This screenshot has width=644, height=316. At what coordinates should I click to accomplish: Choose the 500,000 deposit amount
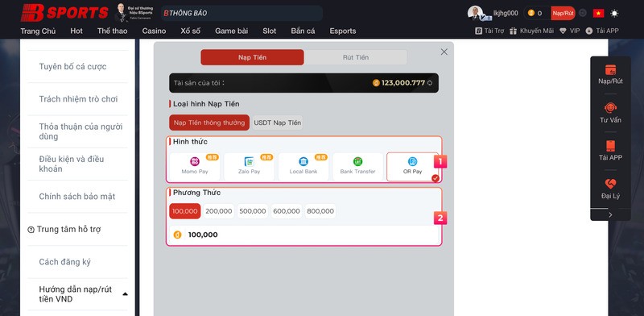click(253, 211)
